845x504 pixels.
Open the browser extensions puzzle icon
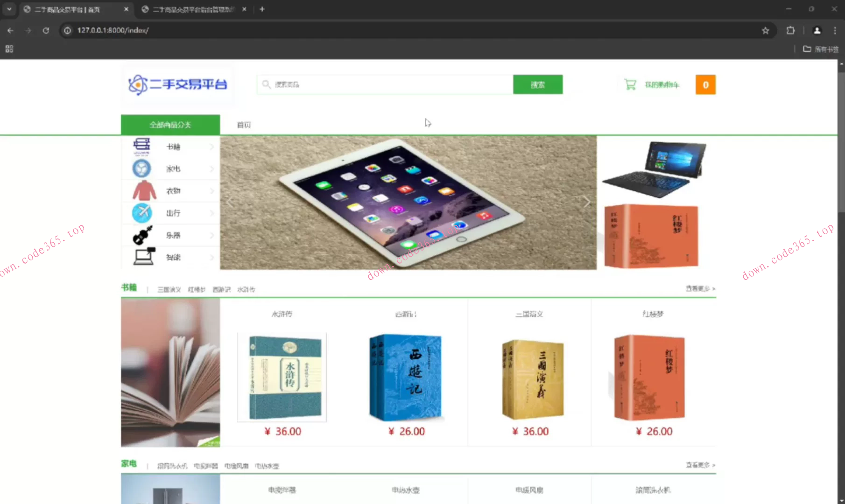790,30
